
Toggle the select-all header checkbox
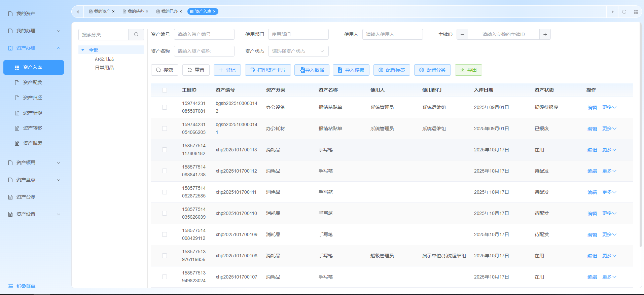[165, 90]
